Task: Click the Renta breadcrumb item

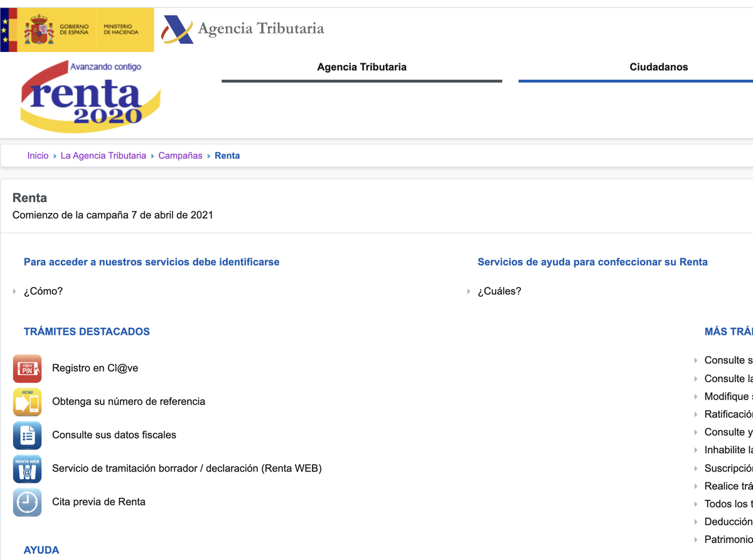Action: tap(227, 156)
